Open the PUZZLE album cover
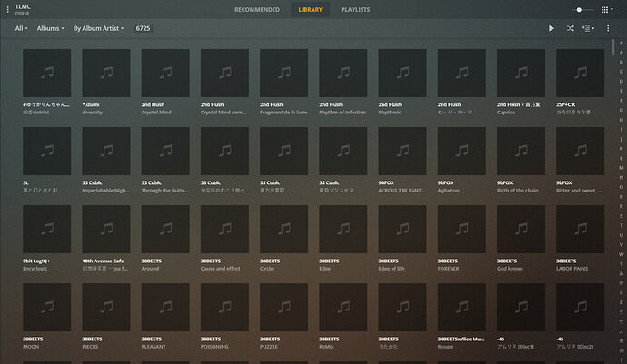Image resolution: width=627 pixels, height=364 pixels. [284, 307]
